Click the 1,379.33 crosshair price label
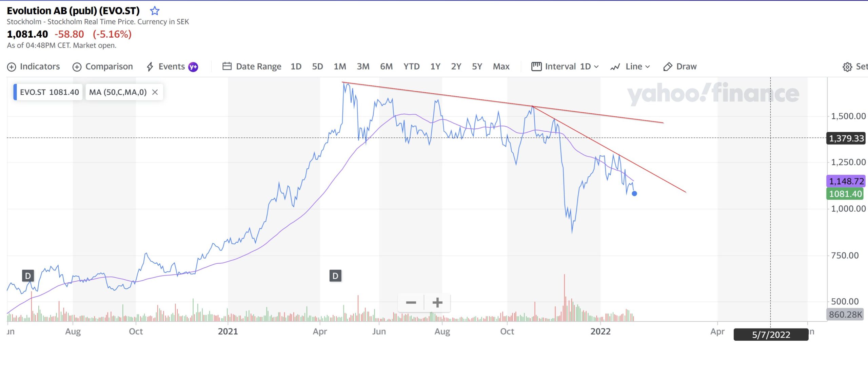Viewport: 868px width, 377px height. [846, 138]
